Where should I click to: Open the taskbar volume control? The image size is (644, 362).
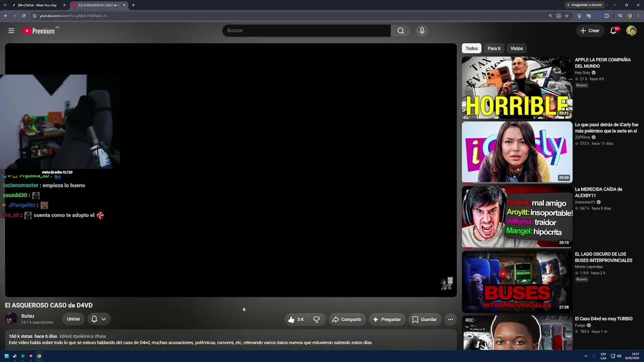(x=619, y=356)
